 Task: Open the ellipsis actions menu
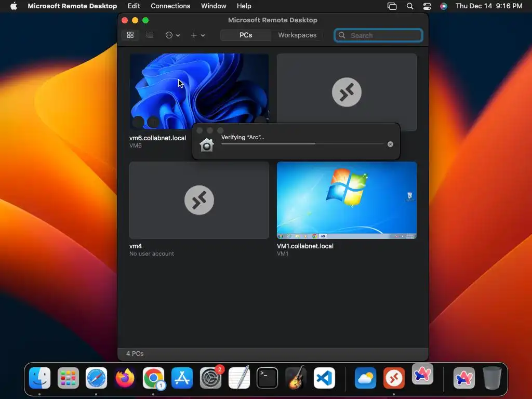pos(172,35)
